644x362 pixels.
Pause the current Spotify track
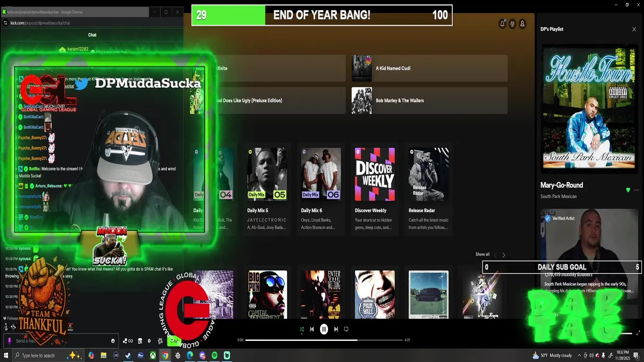[324, 329]
